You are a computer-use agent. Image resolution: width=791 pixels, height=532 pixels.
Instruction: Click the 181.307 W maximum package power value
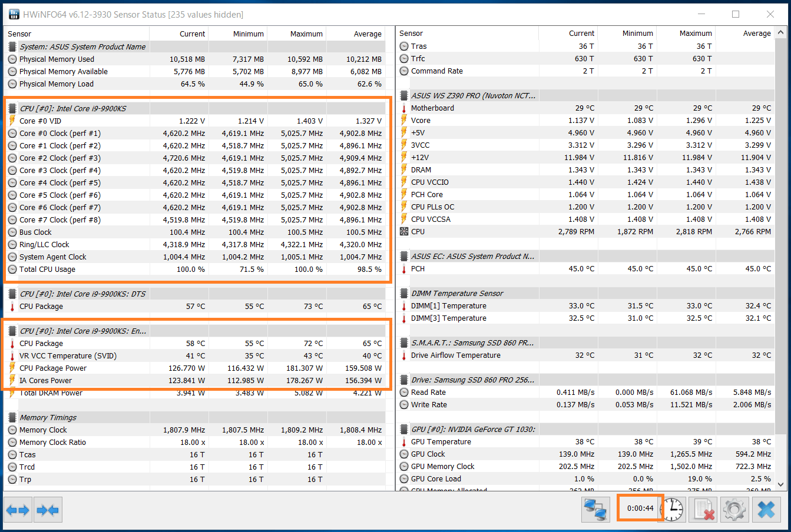[x=305, y=368]
